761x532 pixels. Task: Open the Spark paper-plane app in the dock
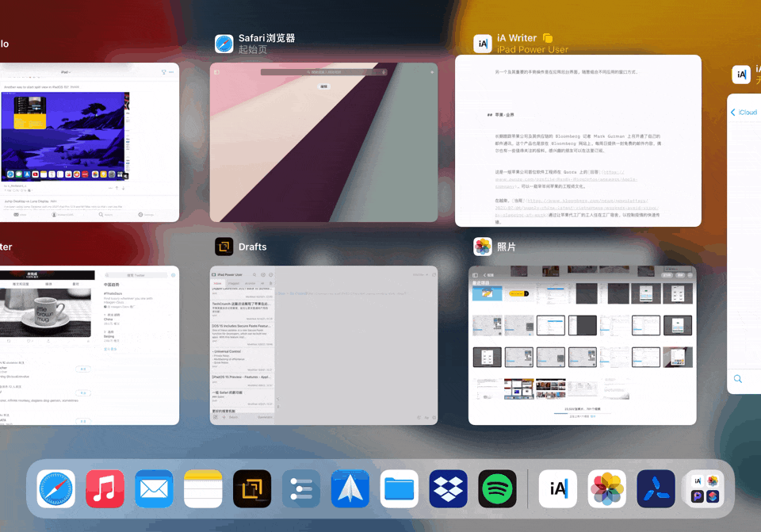(350, 489)
